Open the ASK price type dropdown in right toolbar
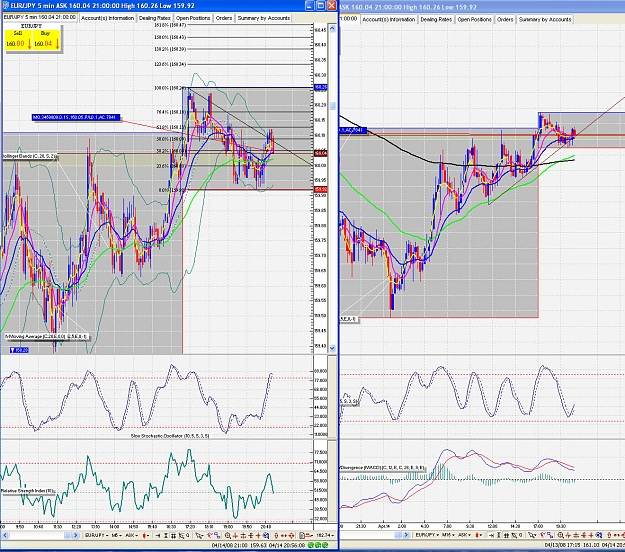 [x=464, y=535]
